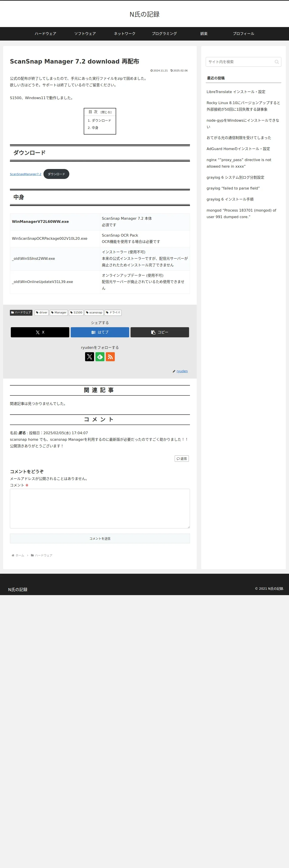This screenshot has width=289, height=868.
Task: Follow ryuden on Feedly icon
Action: tap(100, 356)
